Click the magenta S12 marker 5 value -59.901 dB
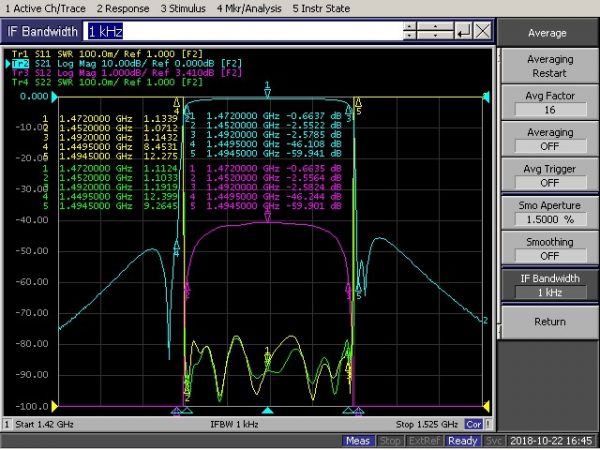This screenshot has width=600, height=450. [x=315, y=206]
